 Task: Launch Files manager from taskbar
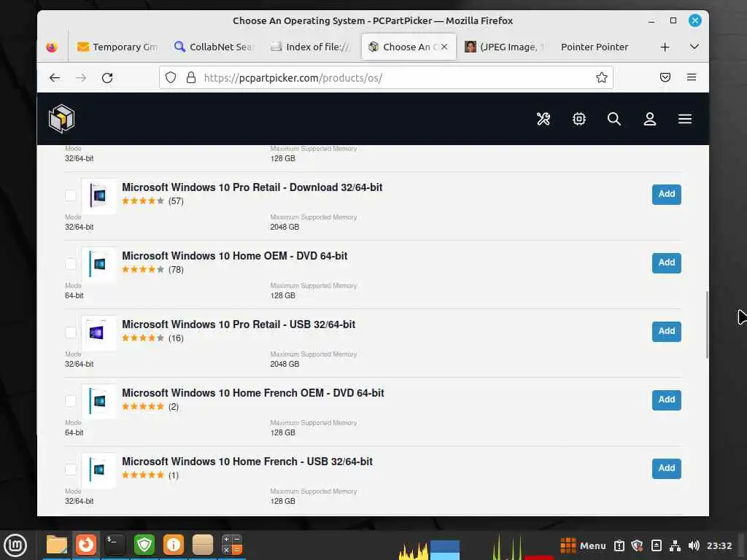point(57,544)
